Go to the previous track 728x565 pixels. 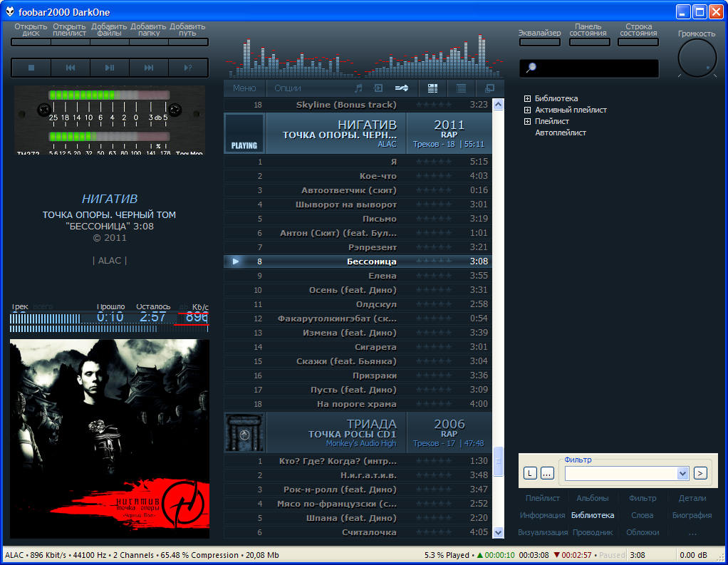(x=71, y=68)
